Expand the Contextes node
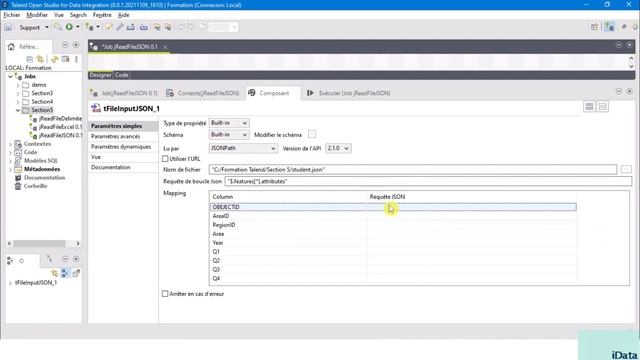Screen dimensions: 640x360 (10, 144)
